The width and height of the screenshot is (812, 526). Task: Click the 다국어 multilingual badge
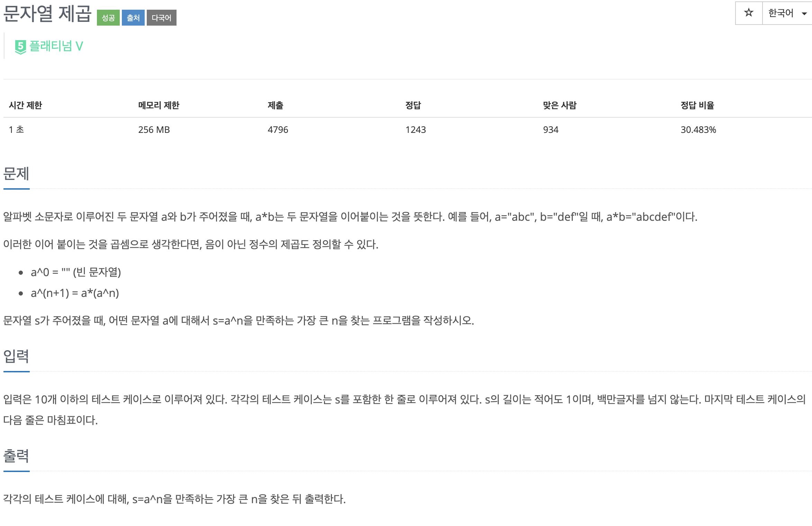pos(161,18)
